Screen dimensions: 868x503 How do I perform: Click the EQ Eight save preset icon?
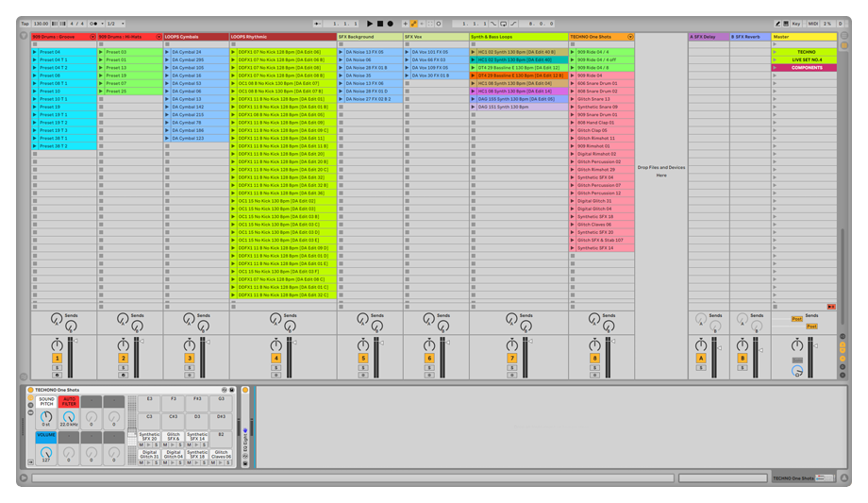click(x=245, y=463)
